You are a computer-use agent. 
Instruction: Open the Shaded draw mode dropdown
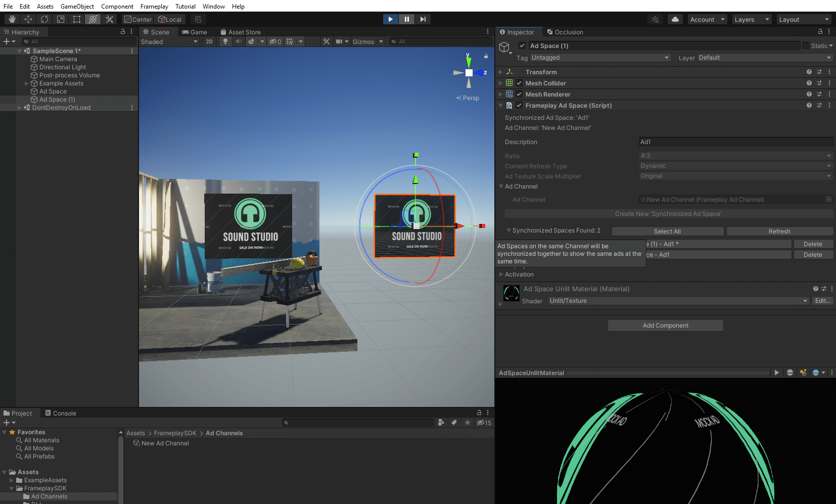tap(169, 41)
